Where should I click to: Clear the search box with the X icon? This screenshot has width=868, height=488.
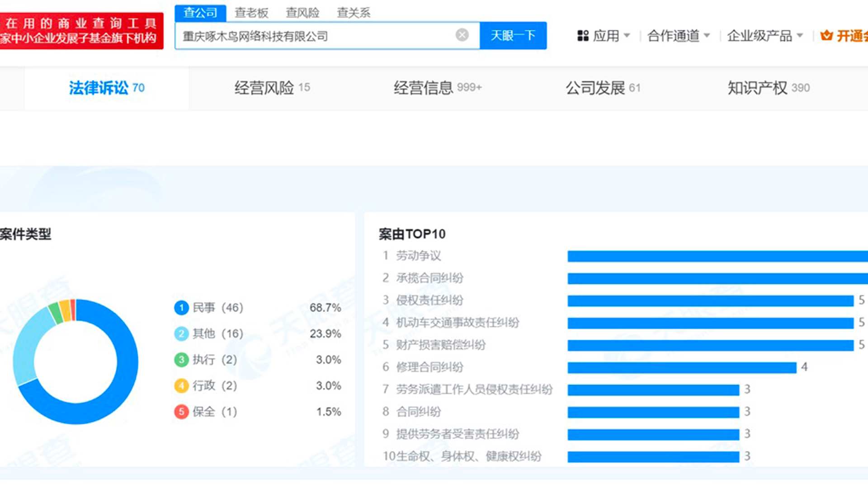tap(462, 35)
